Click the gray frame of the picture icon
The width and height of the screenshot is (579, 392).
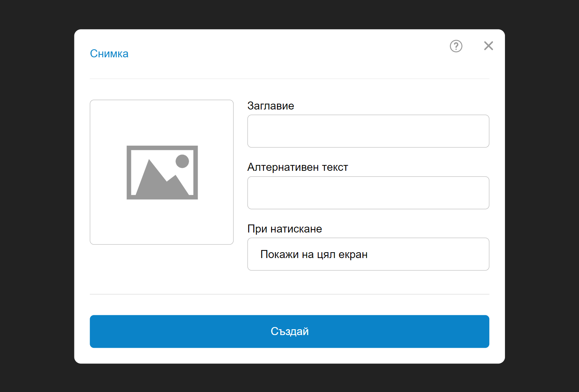coord(162,148)
